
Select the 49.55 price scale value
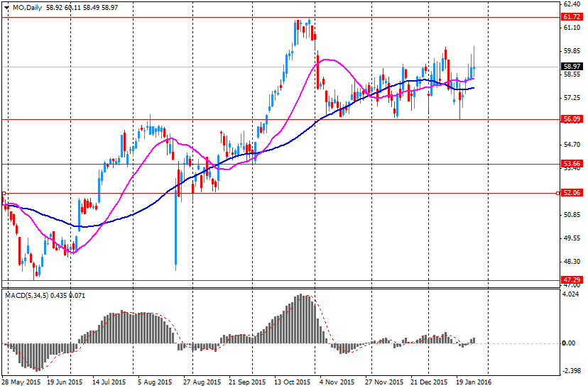[x=572, y=238]
